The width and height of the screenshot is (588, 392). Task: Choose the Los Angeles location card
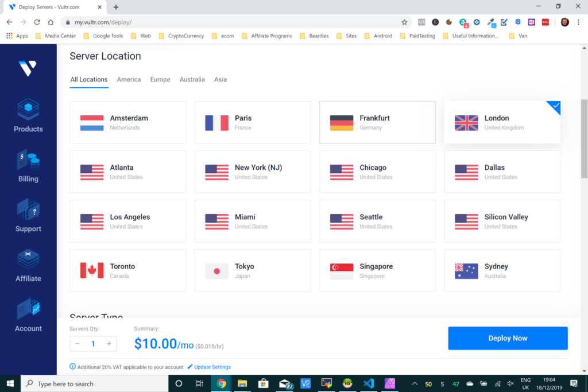click(x=127, y=221)
